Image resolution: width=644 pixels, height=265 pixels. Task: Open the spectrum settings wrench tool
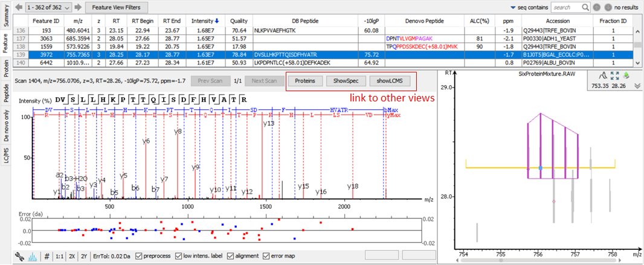point(19,257)
